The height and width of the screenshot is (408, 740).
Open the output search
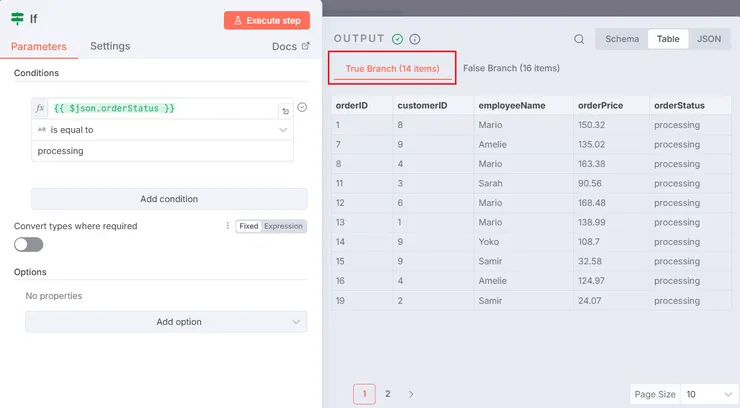pos(579,39)
